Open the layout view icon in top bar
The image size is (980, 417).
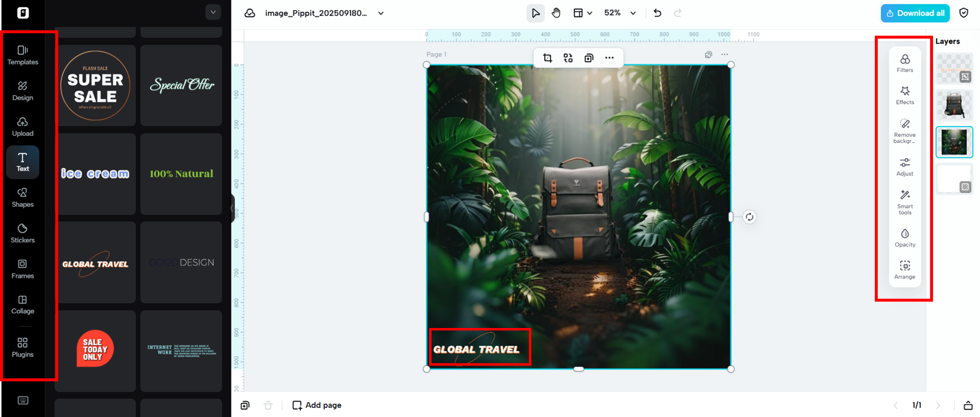coord(578,13)
